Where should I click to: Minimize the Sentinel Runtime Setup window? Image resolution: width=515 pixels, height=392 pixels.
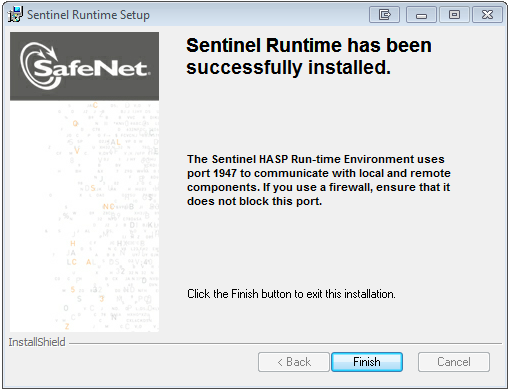(x=421, y=15)
